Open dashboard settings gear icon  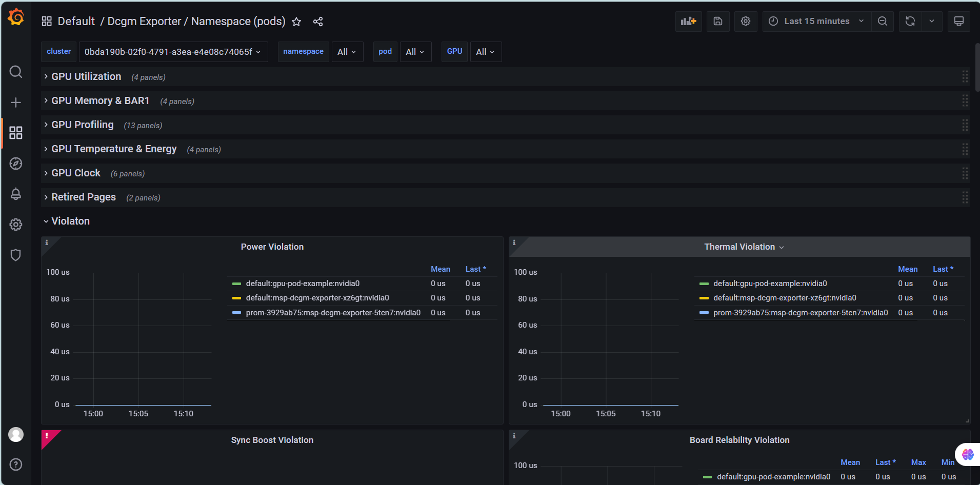pyautogui.click(x=746, y=22)
